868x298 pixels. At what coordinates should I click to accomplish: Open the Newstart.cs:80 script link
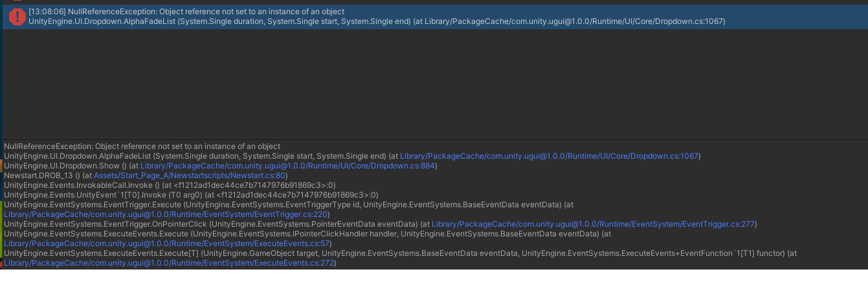click(x=190, y=176)
